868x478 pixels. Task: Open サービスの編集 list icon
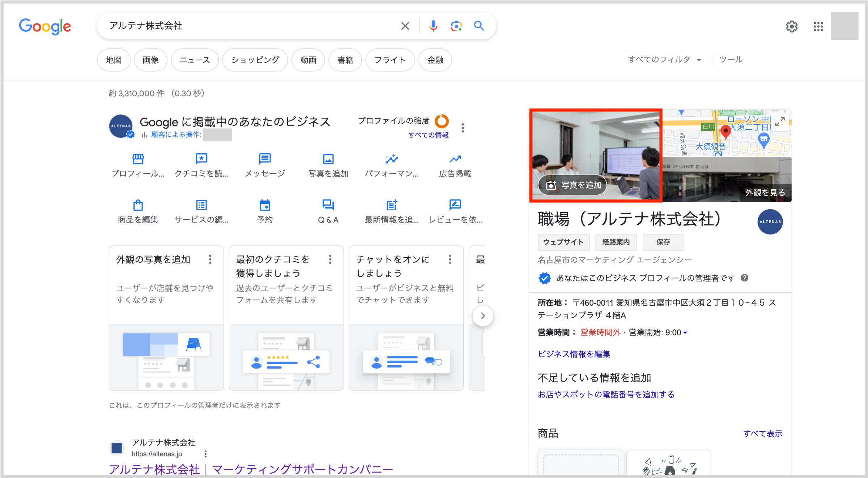[x=201, y=205]
